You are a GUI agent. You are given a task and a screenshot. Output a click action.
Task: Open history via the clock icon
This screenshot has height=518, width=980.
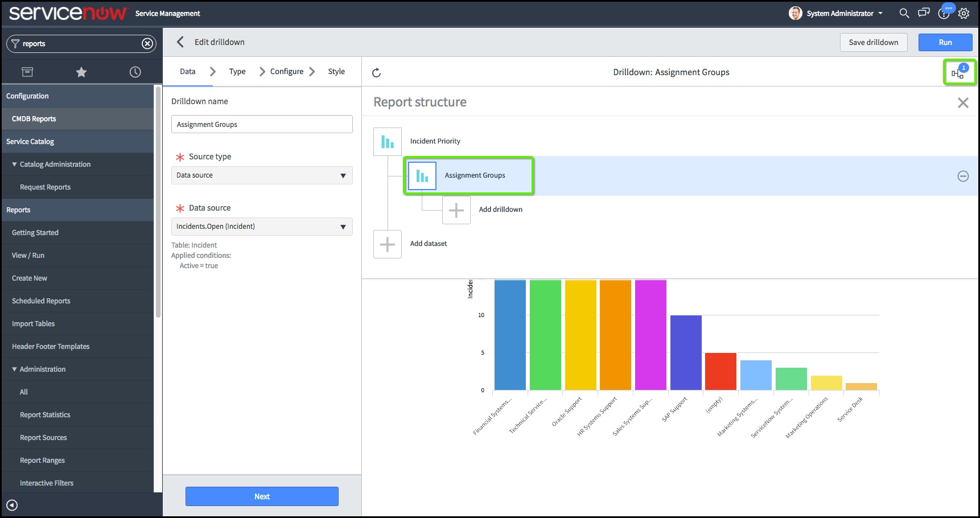point(135,72)
